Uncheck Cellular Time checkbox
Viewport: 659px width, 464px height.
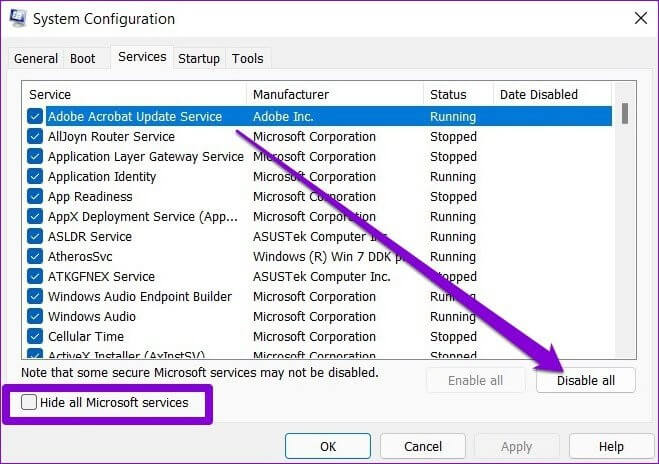35,336
